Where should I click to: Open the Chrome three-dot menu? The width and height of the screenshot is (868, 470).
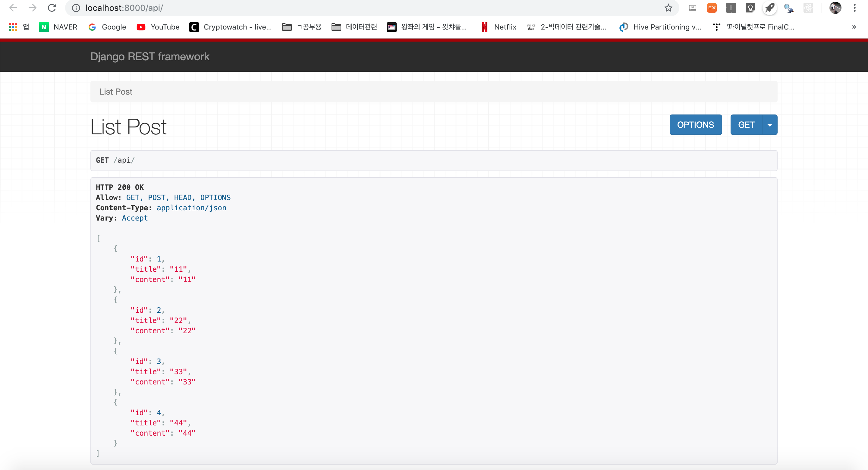pos(854,8)
